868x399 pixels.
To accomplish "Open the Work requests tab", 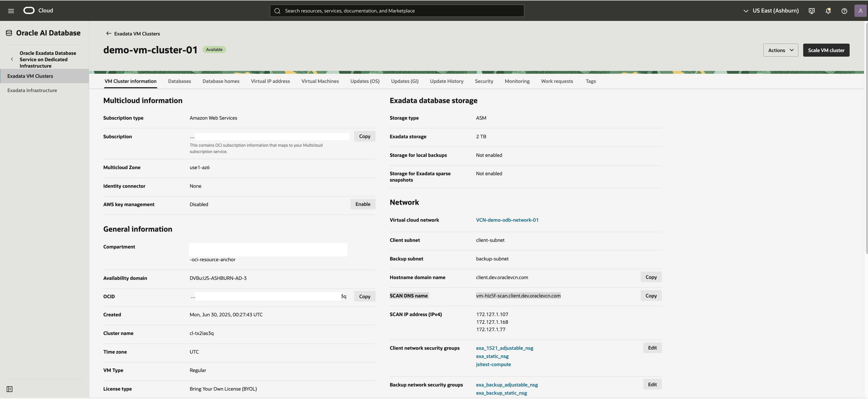I will (557, 81).
